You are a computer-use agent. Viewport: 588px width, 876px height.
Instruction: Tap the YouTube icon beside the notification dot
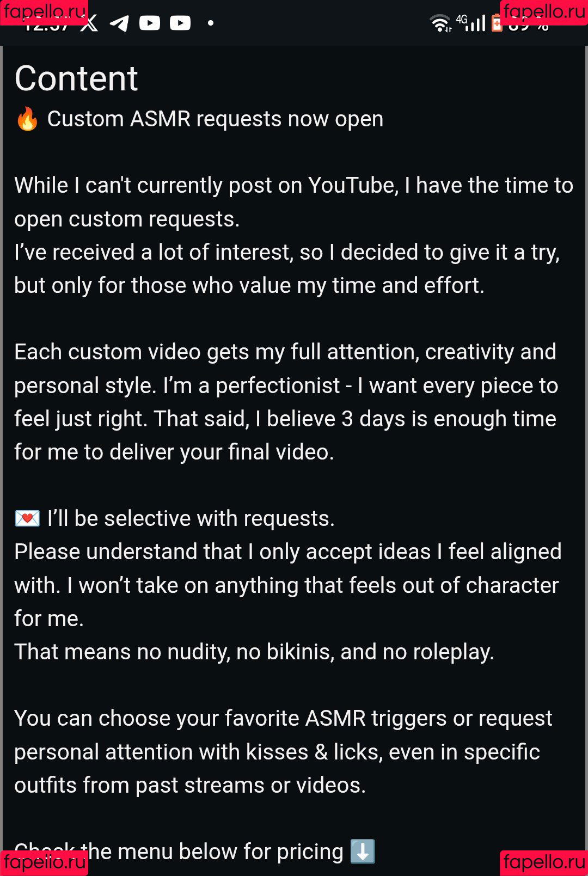click(x=180, y=23)
